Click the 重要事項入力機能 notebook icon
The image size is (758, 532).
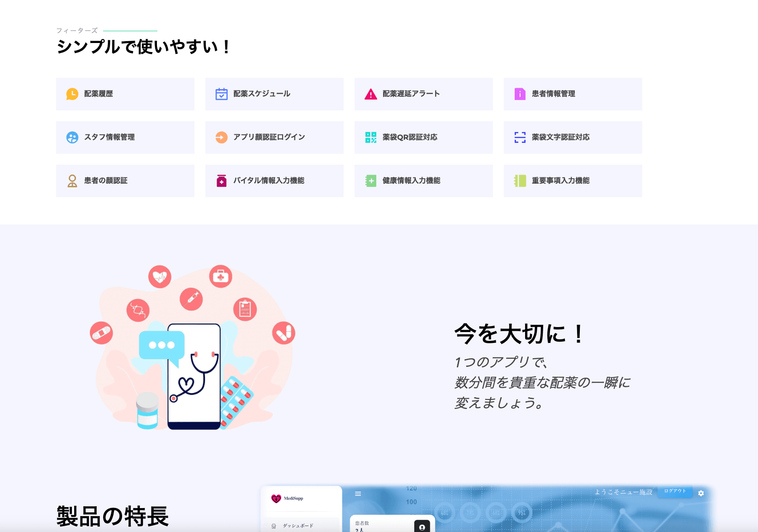pyautogui.click(x=519, y=180)
